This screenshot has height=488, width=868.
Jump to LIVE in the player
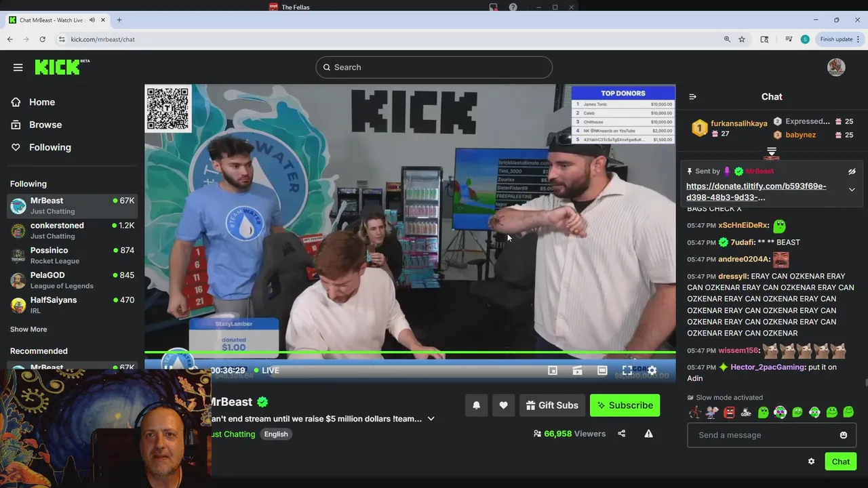(265, 370)
